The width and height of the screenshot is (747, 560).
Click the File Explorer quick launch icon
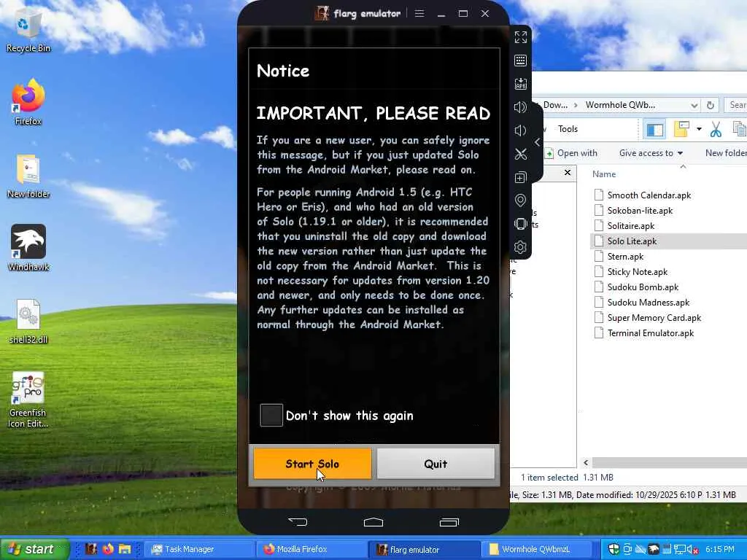pos(125,549)
